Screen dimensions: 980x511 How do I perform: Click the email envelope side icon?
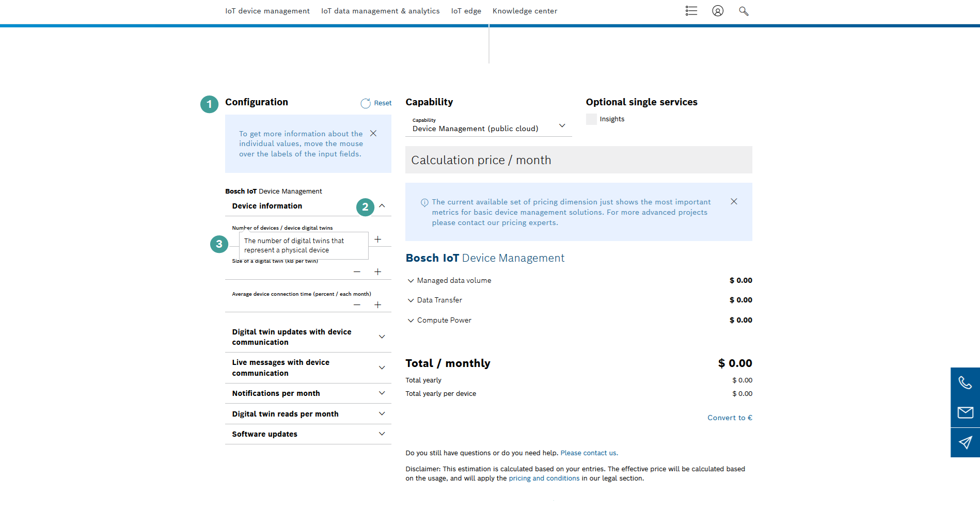click(x=965, y=412)
